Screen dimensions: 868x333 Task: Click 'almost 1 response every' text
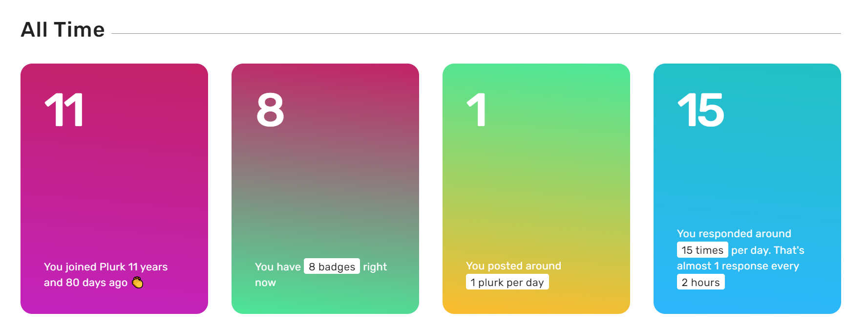(x=738, y=266)
